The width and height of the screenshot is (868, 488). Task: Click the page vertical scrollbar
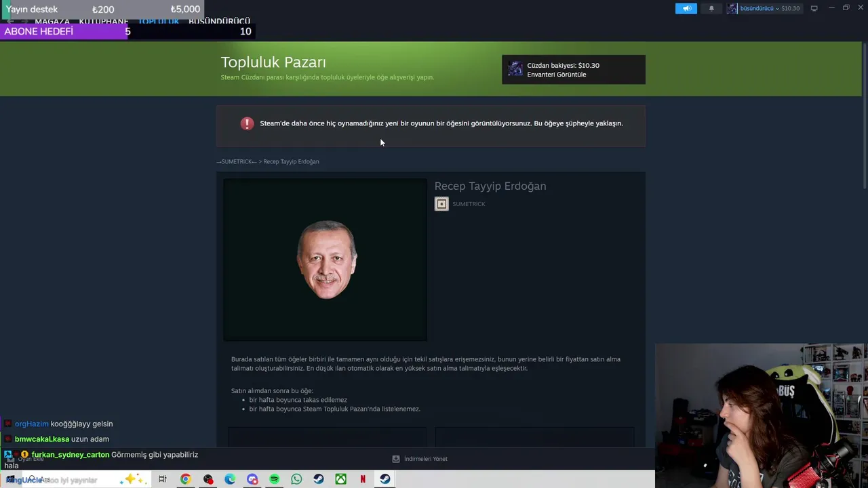pyautogui.click(x=865, y=115)
